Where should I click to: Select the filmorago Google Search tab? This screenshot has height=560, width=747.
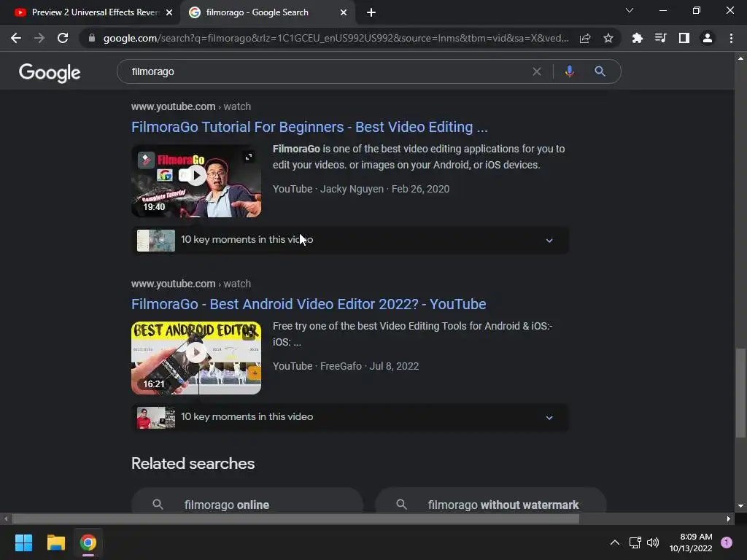[267, 12]
